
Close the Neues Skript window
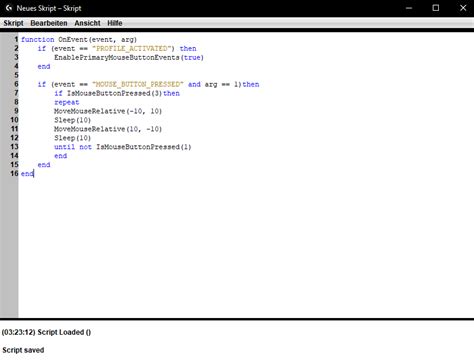point(463,8)
